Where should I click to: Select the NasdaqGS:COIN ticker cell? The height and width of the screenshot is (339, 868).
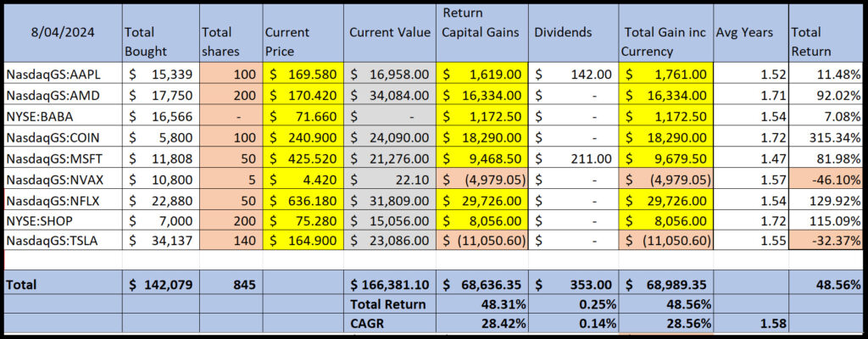[x=63, y=137]
